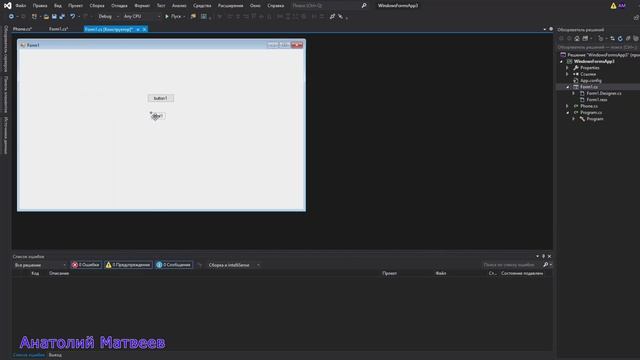Image resolution: width=640 pixels, height=360 pixels.
Task: Select the label1 control on the form
Action: click(158, 116)
